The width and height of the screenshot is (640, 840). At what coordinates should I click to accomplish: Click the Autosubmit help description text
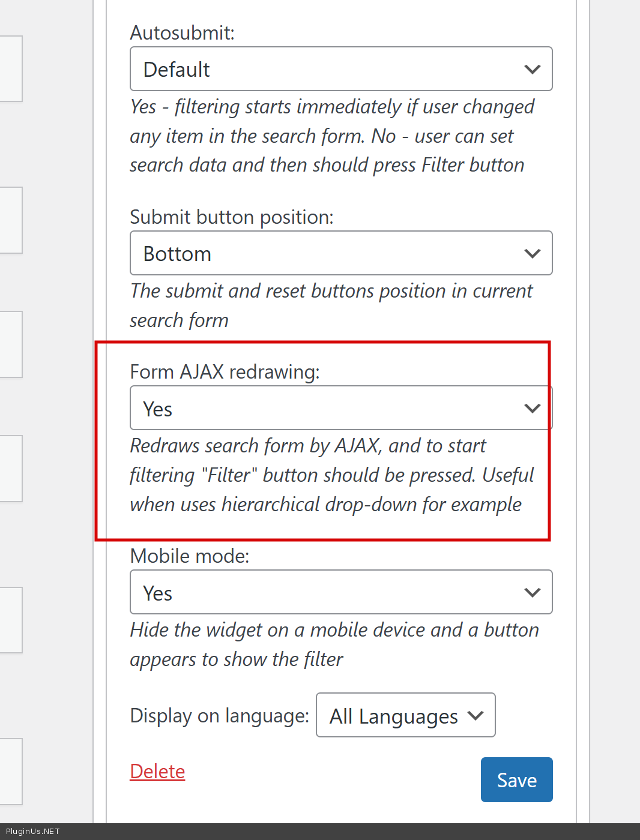[x=331, y=136]
